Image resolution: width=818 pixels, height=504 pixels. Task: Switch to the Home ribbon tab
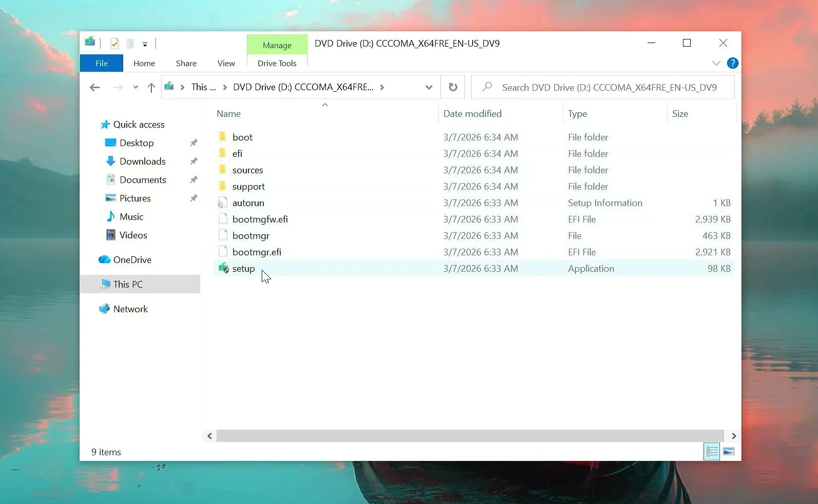point(144,63)
